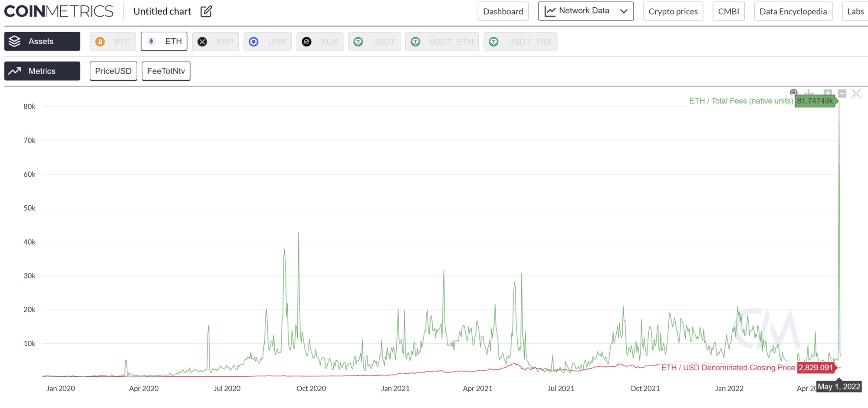Expand the chart to fullscreen
Screen dimensions: 868x408
856,93
